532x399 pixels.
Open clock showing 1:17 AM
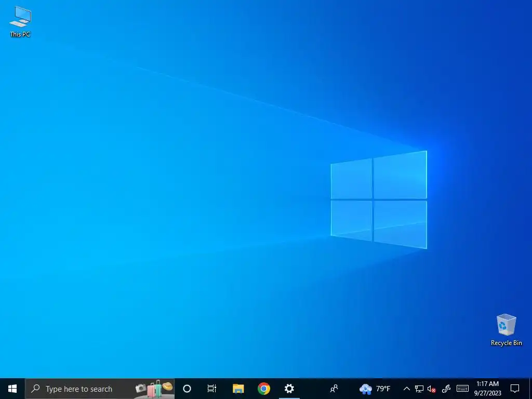pyautogui.click(x=487, y=389)
